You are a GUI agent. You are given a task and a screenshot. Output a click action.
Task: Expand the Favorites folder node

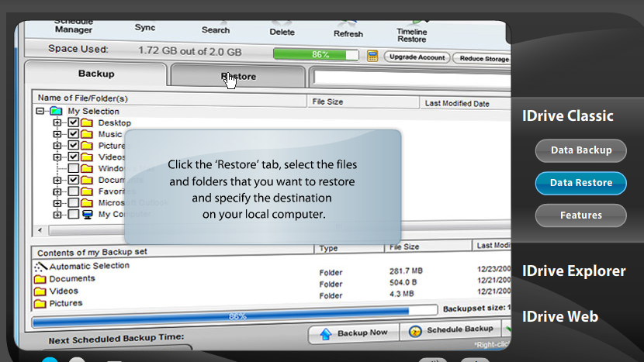(57, 191)
